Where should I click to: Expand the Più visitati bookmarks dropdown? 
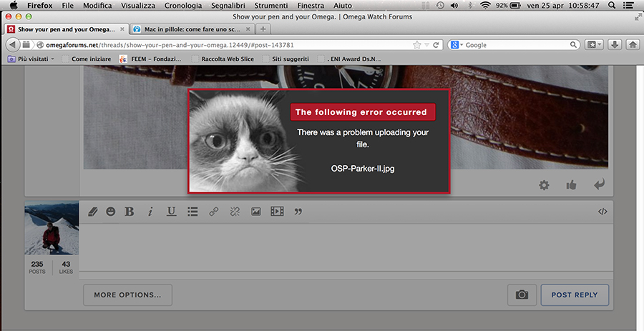pos(36,59)
